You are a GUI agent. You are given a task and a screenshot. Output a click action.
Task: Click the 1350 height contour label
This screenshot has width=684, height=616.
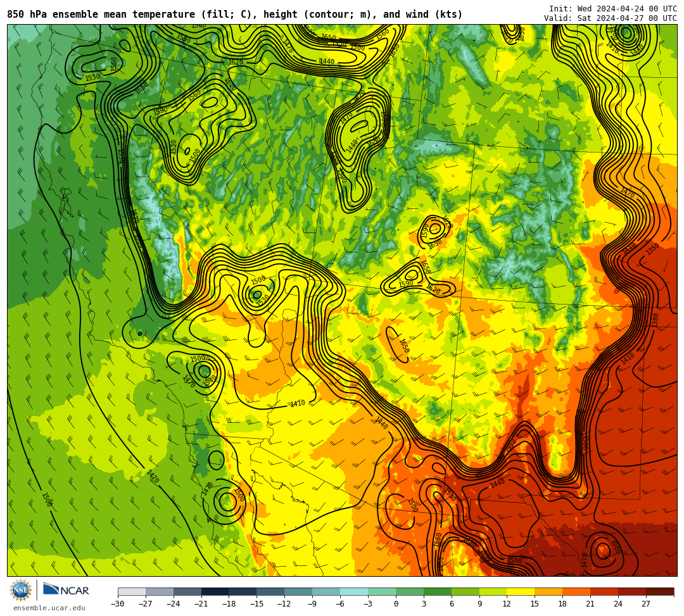point(652,249)
